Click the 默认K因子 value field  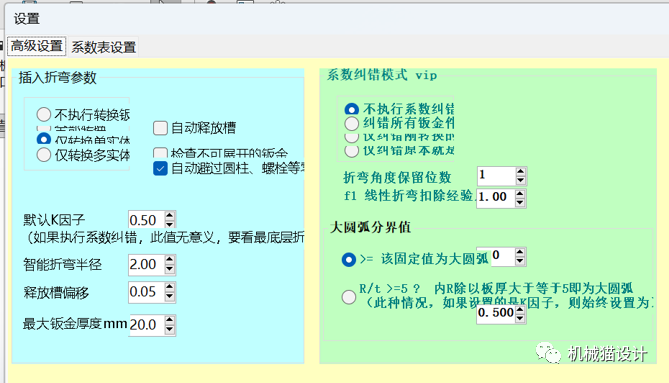(146, 220)
